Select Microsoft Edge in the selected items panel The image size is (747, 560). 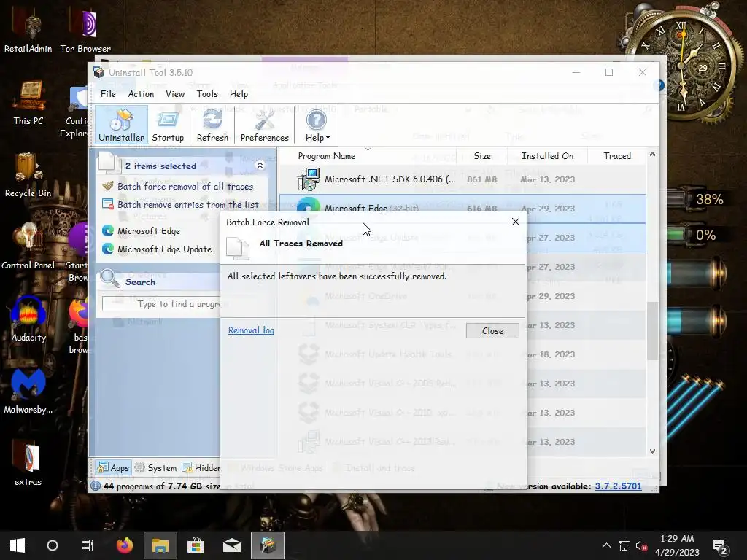[x=149, y=231]
